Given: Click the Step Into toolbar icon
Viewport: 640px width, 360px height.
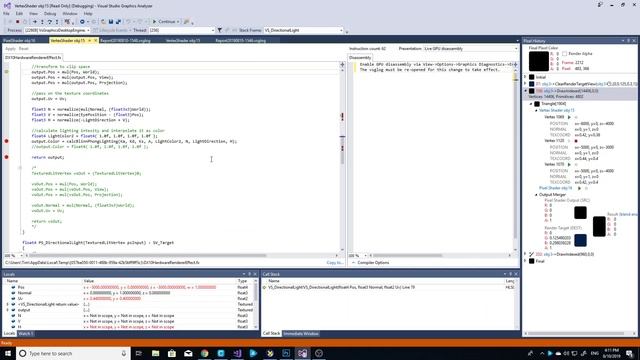Looking at the screenshot, I should pyautogui.click(x=42, y=22).
